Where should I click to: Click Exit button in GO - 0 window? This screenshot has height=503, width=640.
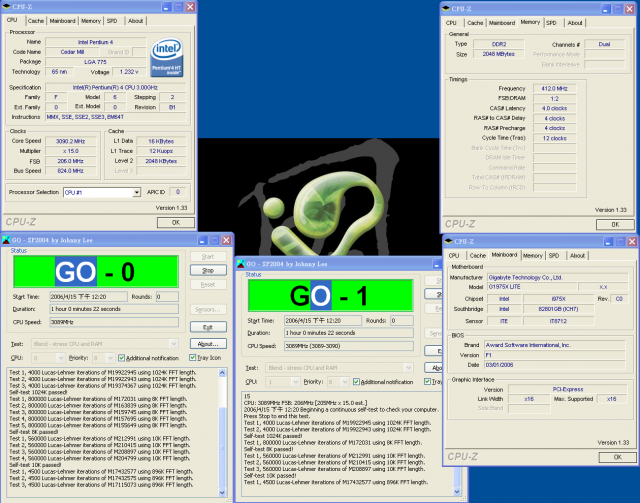(x=208, y=327)
